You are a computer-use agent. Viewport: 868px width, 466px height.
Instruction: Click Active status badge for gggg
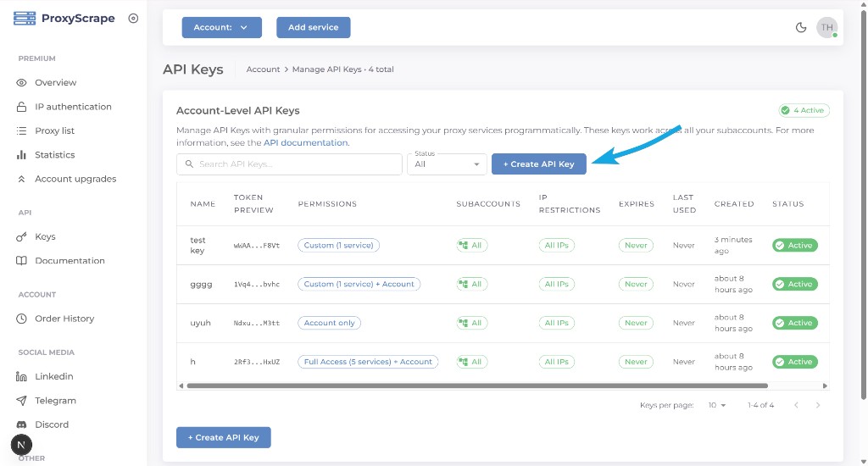(795, 284)
